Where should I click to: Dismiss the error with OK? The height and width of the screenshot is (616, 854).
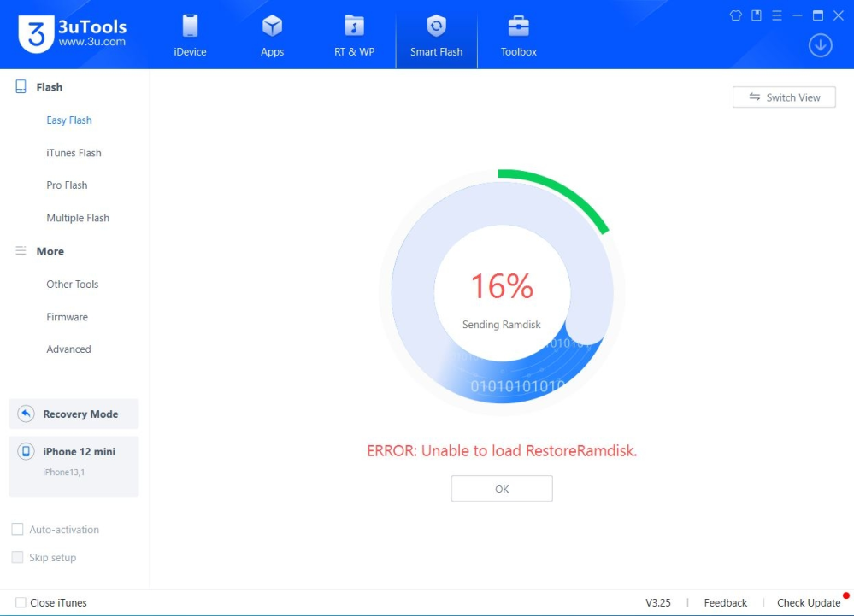(x=502, y=489)
